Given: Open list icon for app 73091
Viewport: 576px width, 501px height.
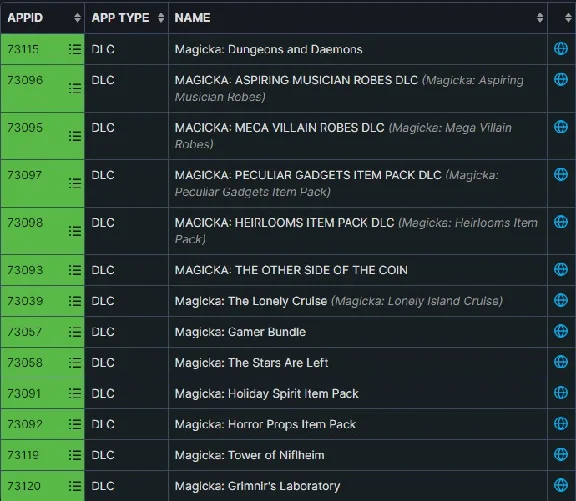Looking at the screenshot, I should (75, 393).
